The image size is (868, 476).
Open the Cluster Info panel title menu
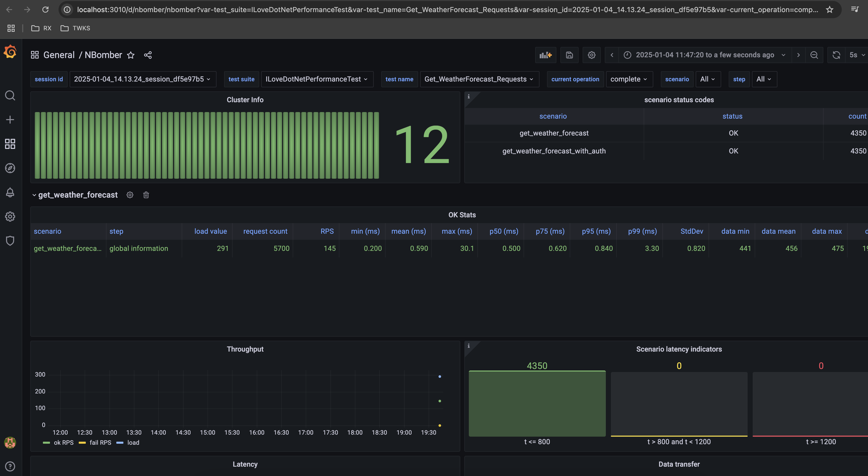(x=245, y=100)
